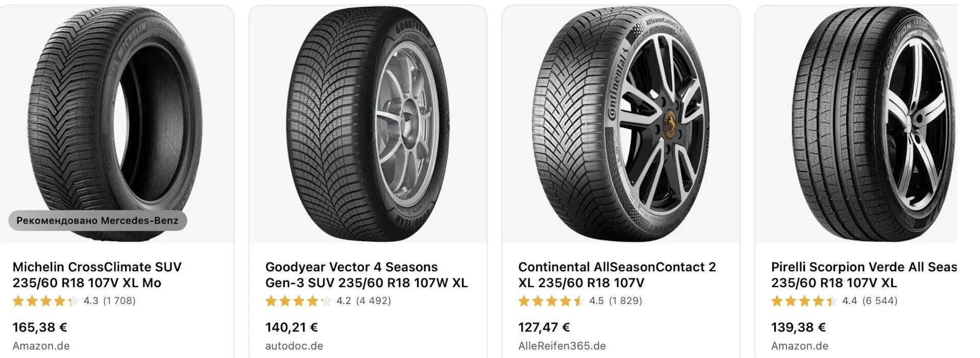This screenshot has width=980, height=358.
Task: Click the AlleReifen365.de seller link
Action: (562, 346)
